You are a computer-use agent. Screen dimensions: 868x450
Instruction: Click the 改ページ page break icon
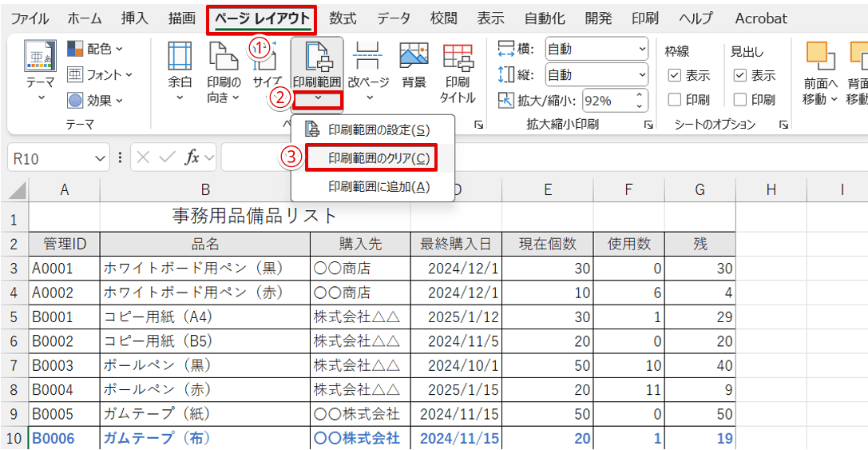pyautogui.click(x=369, y=57)
